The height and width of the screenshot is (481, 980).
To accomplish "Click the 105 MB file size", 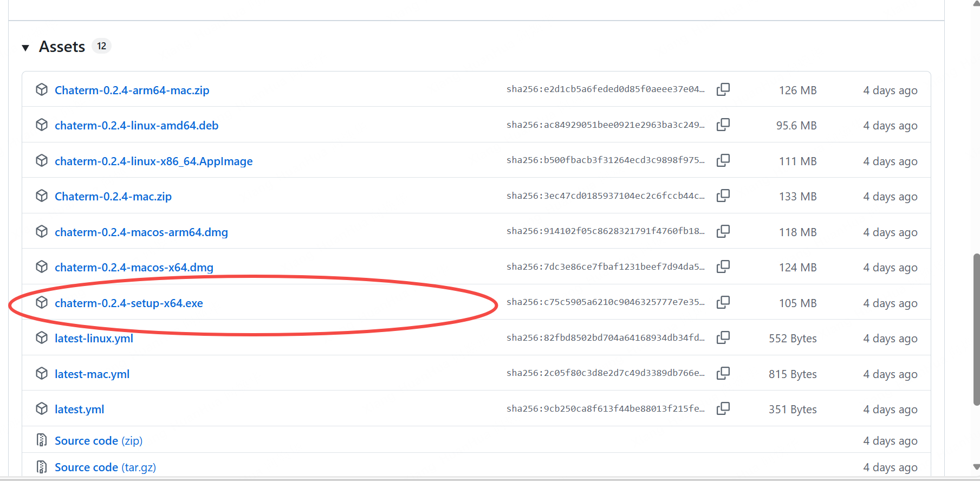I will coord(798,303).
